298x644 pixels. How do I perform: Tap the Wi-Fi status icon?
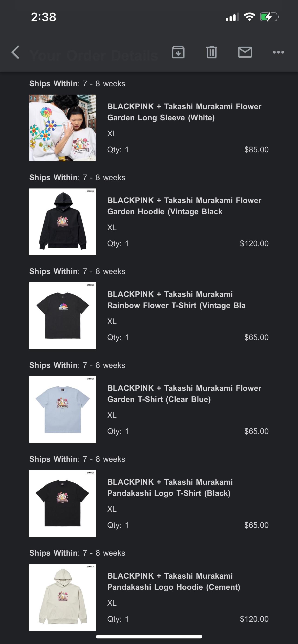coord(249,17)
